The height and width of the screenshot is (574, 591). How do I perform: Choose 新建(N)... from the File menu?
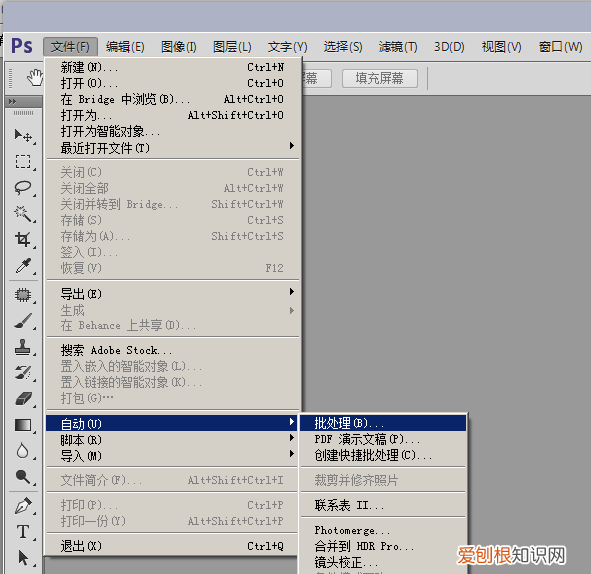tap(173, 67)
